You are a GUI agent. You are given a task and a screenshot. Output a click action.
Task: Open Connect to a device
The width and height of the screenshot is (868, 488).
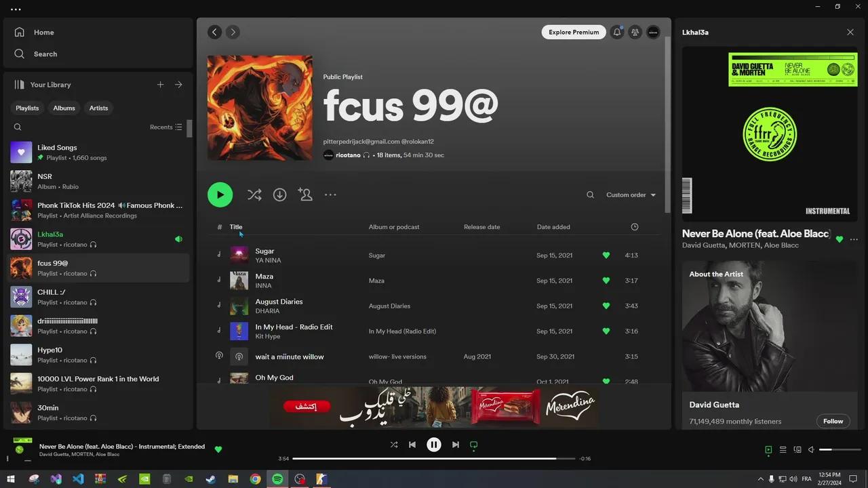797,449
